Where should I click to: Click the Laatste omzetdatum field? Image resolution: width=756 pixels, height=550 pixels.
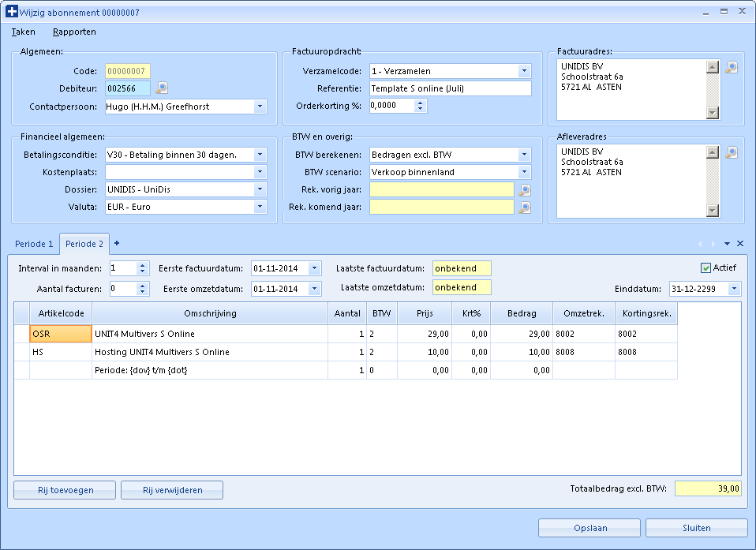(462, 287)
